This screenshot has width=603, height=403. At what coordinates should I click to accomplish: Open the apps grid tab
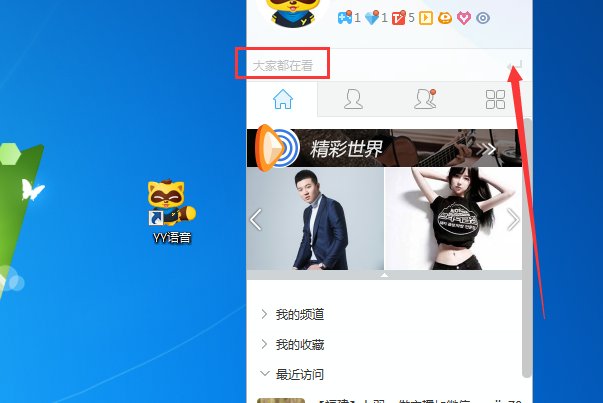click(495, 99)
